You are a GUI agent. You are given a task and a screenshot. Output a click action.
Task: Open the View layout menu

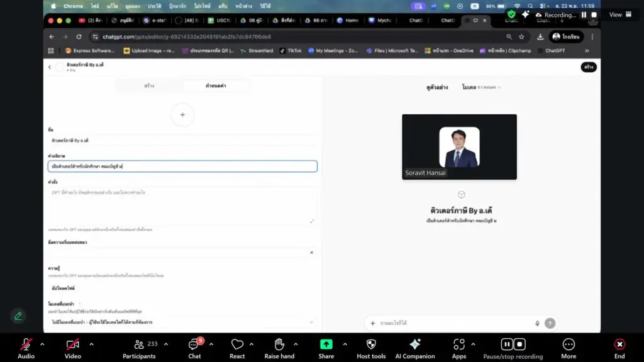click(620, 14)
